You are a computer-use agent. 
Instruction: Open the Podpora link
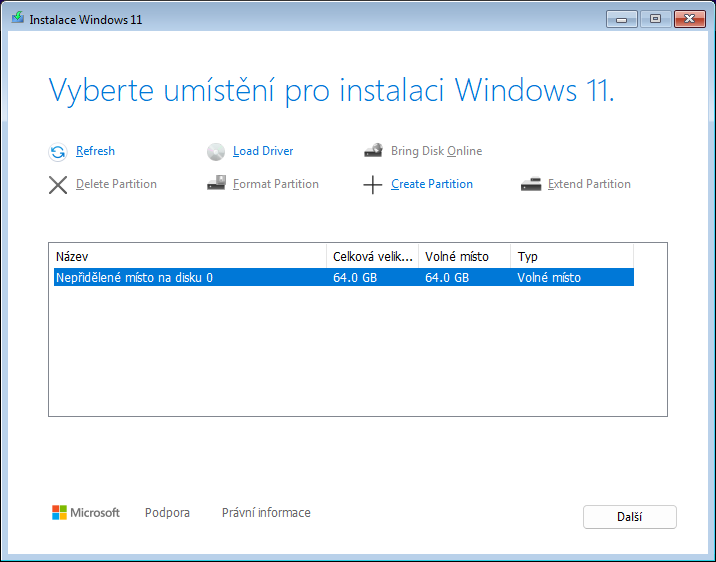(167, 513)
